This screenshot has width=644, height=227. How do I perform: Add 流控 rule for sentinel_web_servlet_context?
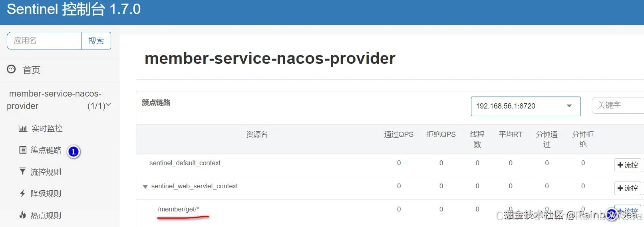tap(627, 188)
